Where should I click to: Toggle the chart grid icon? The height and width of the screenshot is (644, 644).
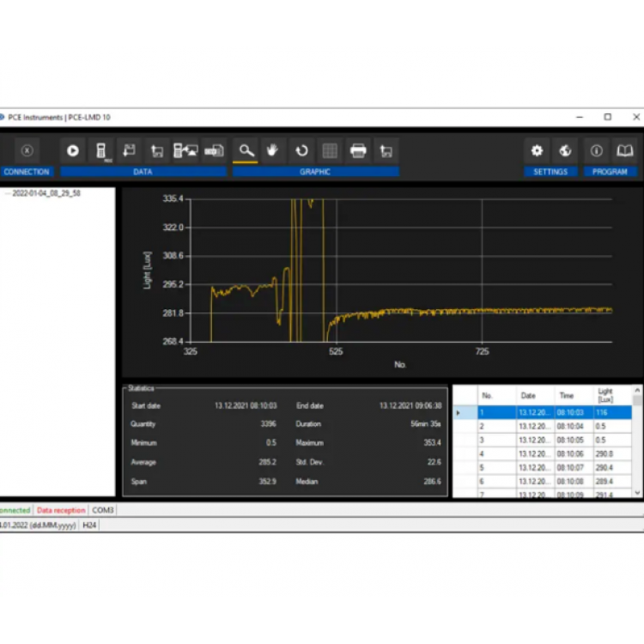[x=330, y=151]
